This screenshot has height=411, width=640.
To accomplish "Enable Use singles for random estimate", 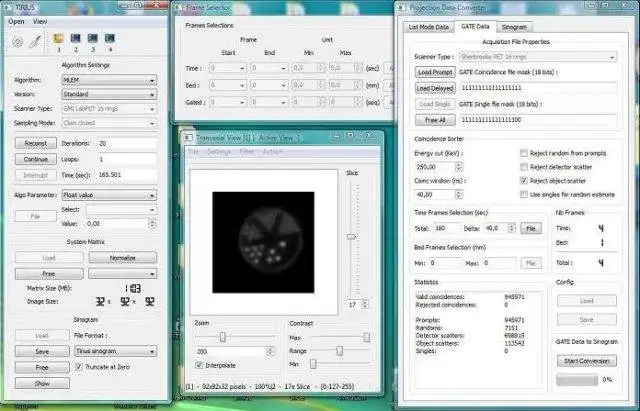I will pos(524,194).
